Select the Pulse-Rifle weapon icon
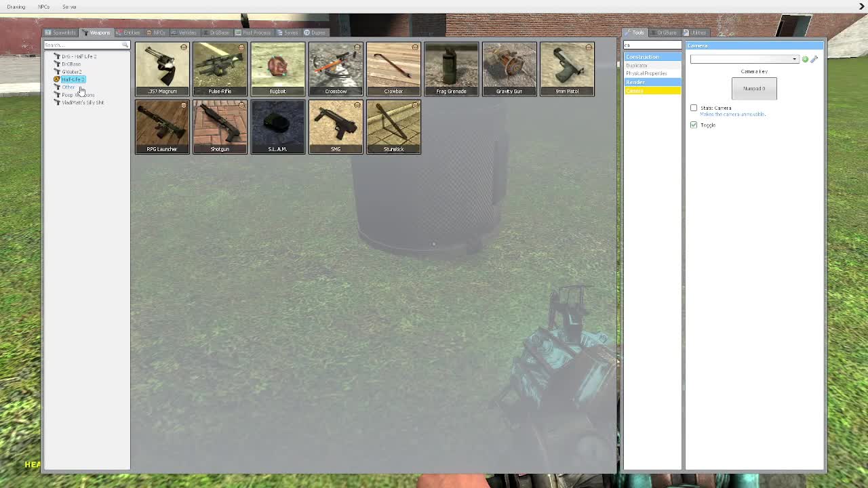The height and width of the screenshot is (488, 868). click(x=220, y=68)
